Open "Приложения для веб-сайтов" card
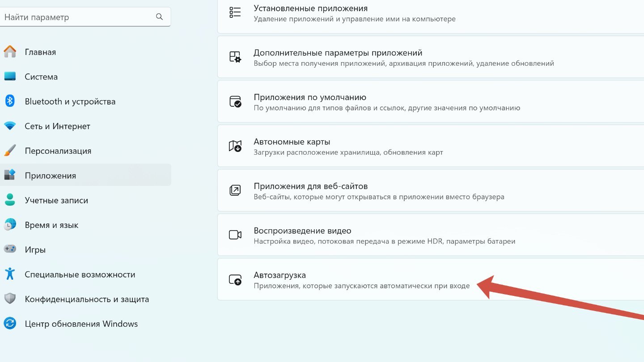The height and width of the screenshot is (362, 644). pos(431,190)
